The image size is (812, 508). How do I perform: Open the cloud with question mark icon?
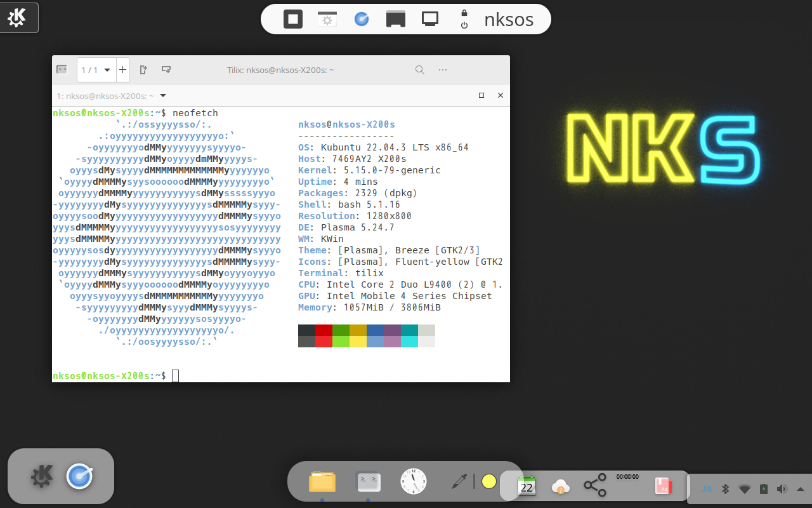click(x=561, y=486)
